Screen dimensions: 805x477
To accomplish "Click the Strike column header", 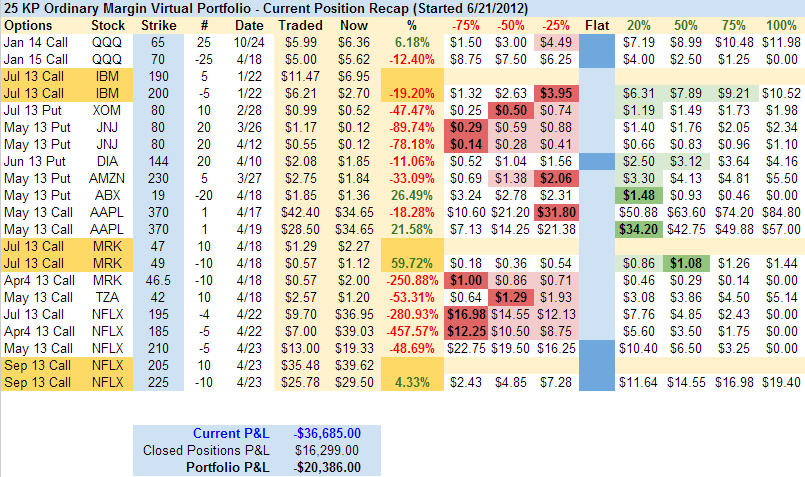I will pos(155,23).
